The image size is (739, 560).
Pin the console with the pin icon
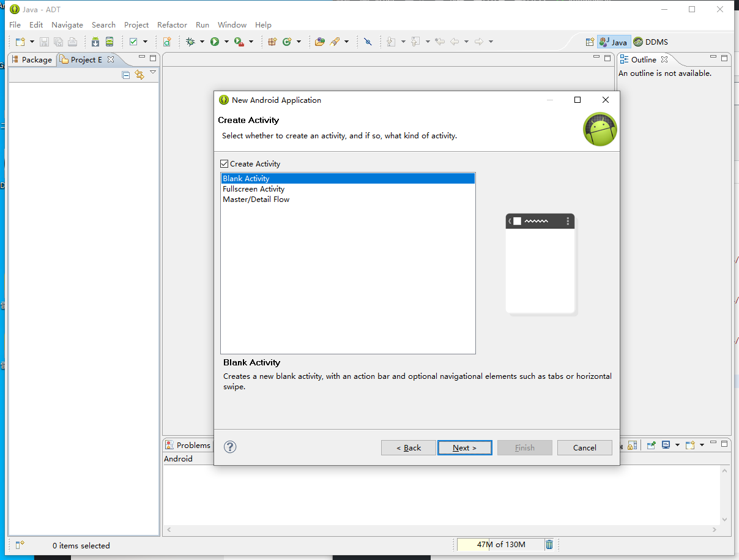[652, 445]
